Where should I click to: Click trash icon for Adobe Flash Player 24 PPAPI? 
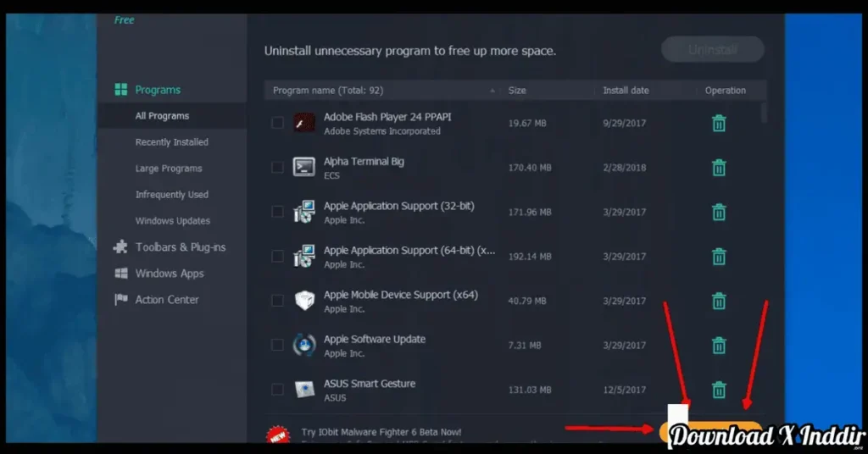[x=719, y=124]
